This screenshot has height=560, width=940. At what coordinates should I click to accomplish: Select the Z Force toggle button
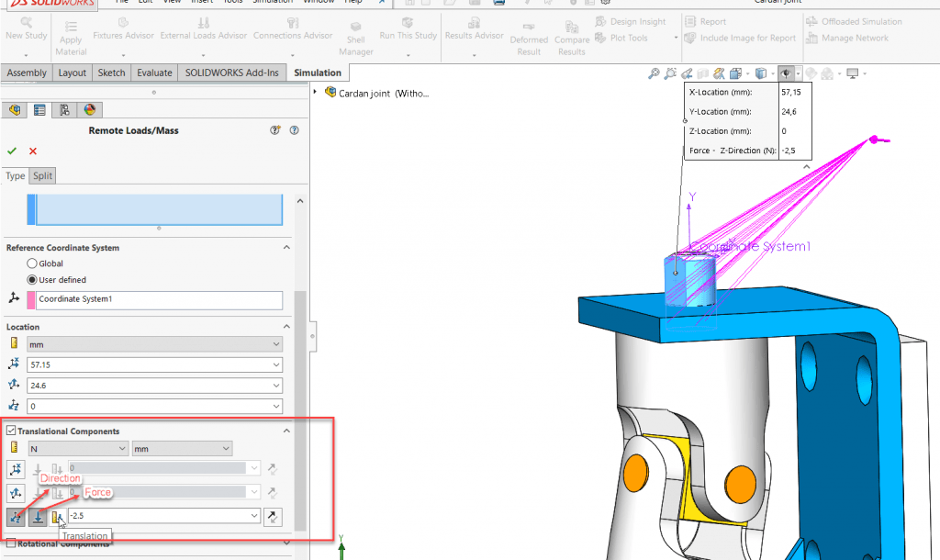point(38,517)
